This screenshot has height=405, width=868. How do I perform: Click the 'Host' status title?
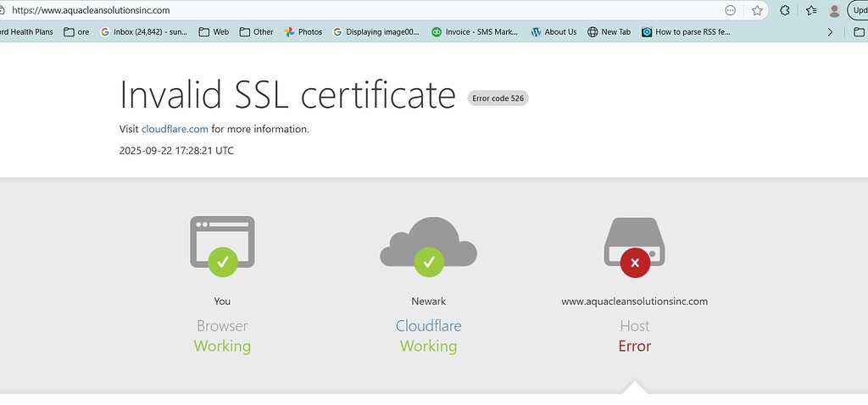click(x=634, y=326)
